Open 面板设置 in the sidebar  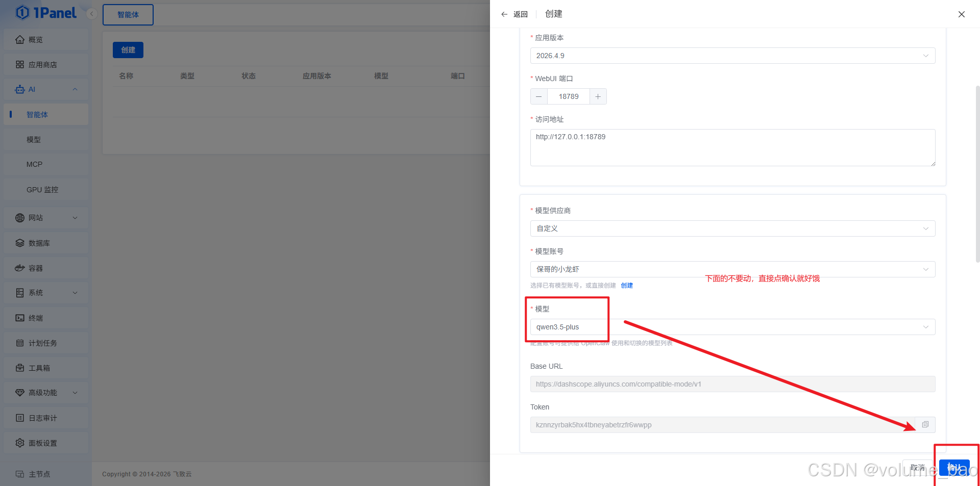pos(46,443)
